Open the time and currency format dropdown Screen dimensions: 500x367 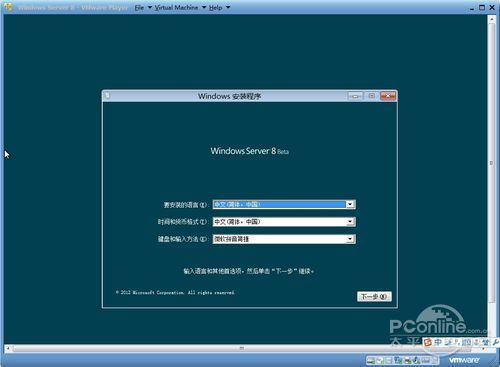tap(284, 222)
